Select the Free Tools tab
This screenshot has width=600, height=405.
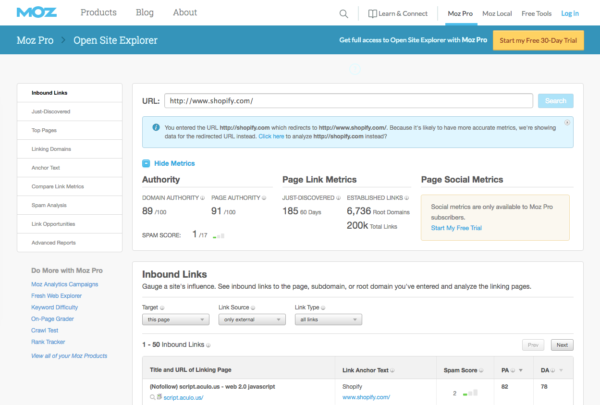click(536, 14)
